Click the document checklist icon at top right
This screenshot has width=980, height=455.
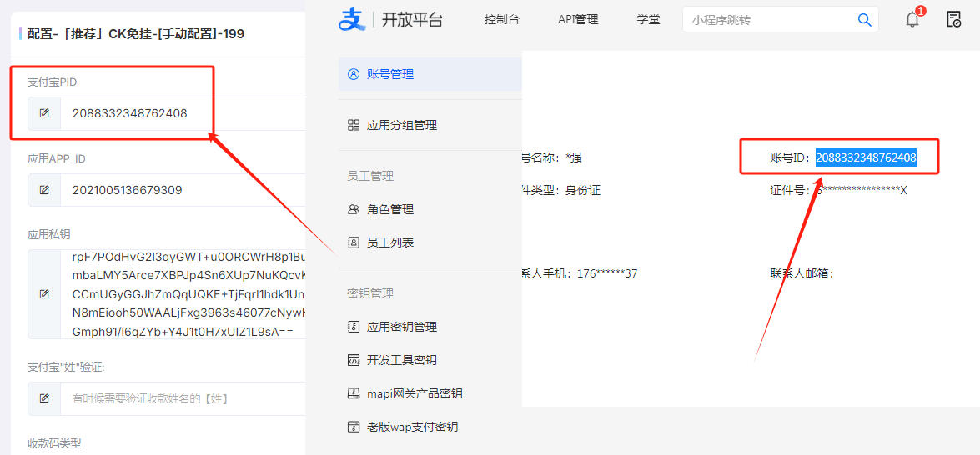coord(954,19)
